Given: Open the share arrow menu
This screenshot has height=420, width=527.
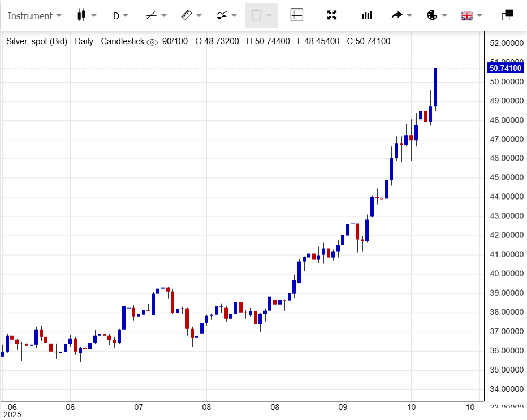Looking at the screenshot, I should pyautogui.click(x=398, y=15).
